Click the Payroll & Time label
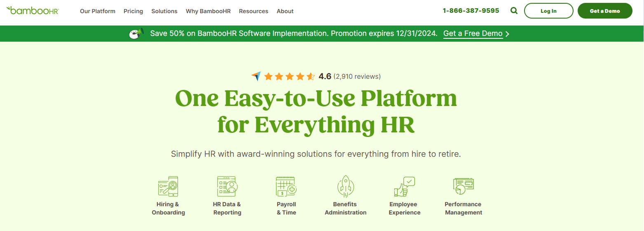Viewport: 644px width, 231px height. tap(286, 208)
